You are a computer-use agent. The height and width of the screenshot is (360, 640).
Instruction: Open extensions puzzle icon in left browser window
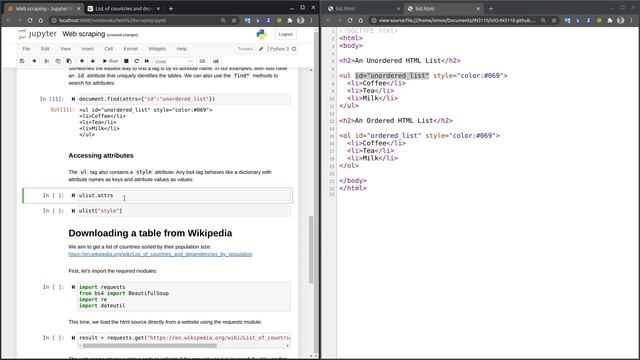290,20
